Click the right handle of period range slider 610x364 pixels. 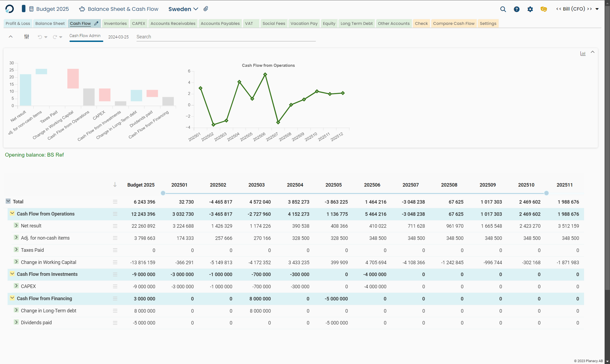click(546, 193)
